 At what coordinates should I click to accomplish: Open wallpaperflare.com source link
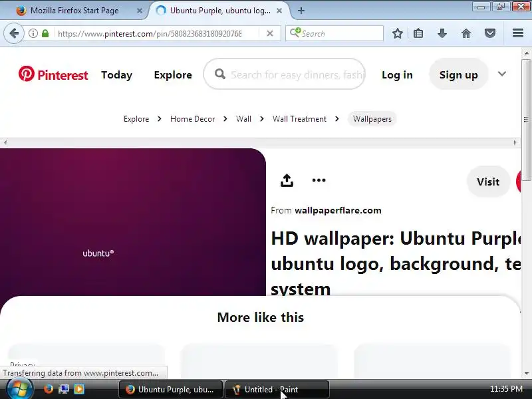[x=338, y=210]
